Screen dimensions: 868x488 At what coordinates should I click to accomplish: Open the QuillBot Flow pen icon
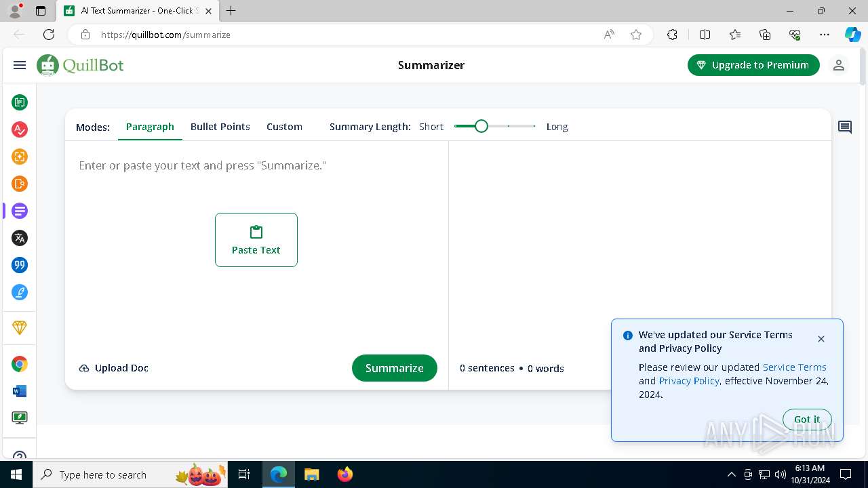point(20,292)
